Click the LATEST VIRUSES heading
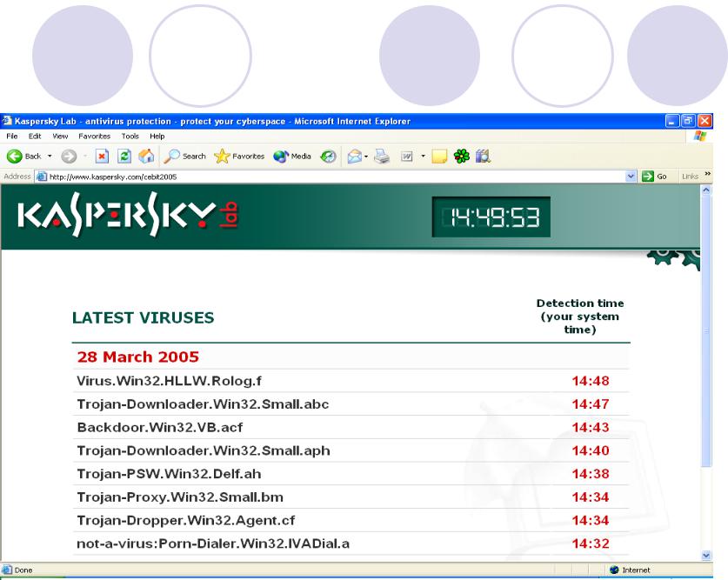The height and width of the screenshot is (580, 728). [x=143, y=318]
